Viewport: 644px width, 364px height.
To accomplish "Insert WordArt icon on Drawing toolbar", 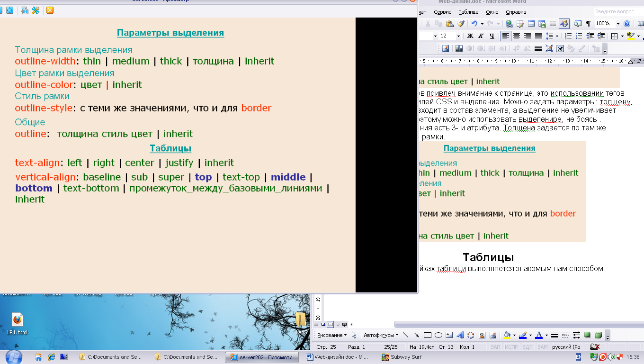I will (460, 335).
